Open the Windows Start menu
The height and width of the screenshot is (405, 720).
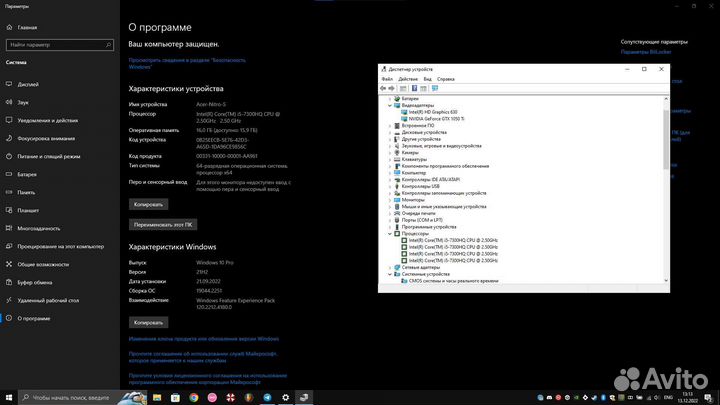[9, 397]
